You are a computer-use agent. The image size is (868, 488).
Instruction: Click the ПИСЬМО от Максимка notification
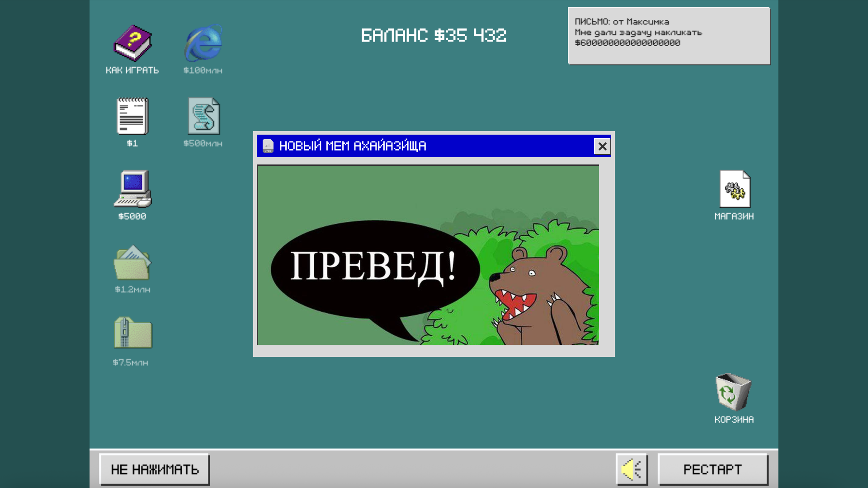pyautogui.click(x=669, y=36)
